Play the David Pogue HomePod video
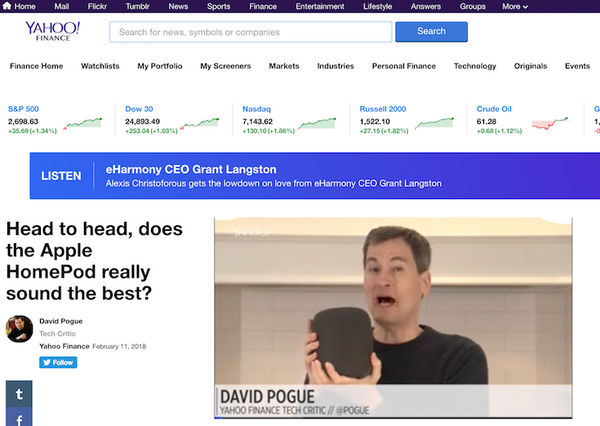The width and height of the screenshot is (600, 426). point(393,318)
